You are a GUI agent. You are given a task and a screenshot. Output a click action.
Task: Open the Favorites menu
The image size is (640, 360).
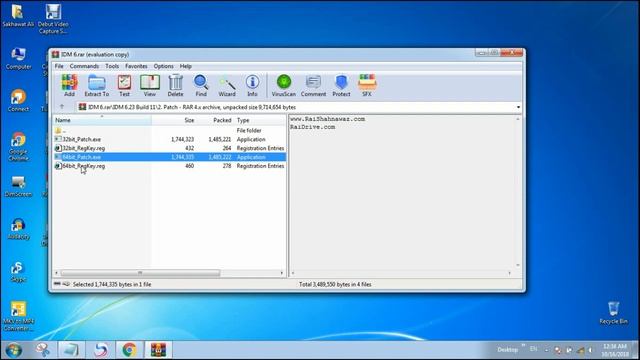pos(136,66)
